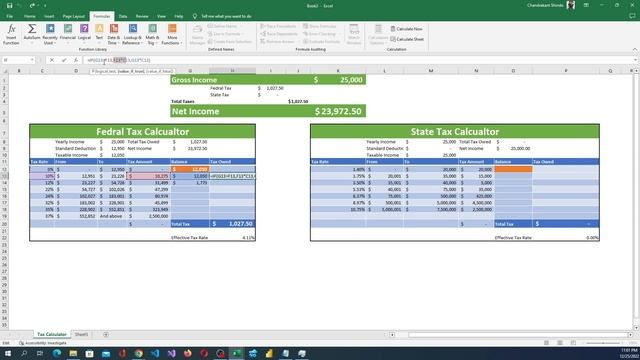This screenshot has height=360, width=640.
Task: Switch to the View tab
Action: pyautogui.click(x=161, y=16)
